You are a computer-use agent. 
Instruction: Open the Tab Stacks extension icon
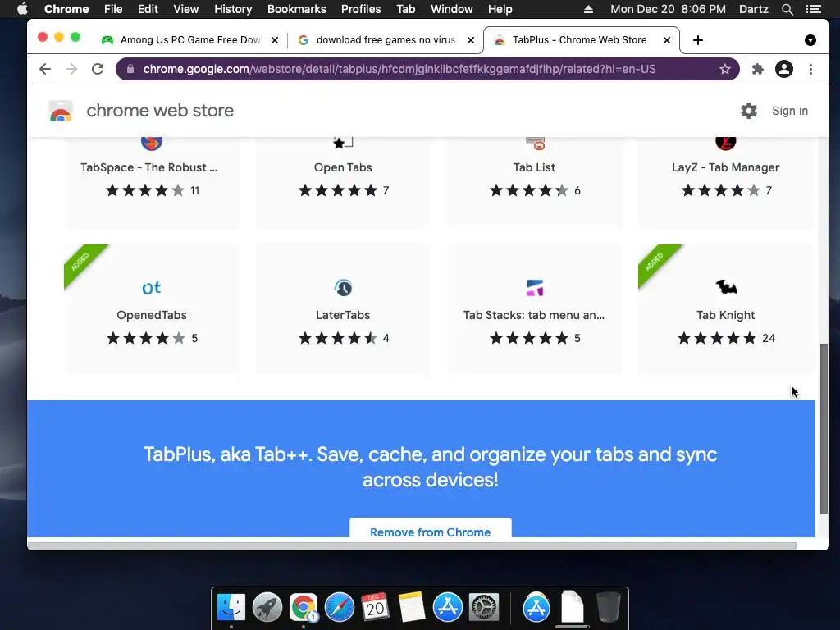pyautogui.click(x=534, y=288)
